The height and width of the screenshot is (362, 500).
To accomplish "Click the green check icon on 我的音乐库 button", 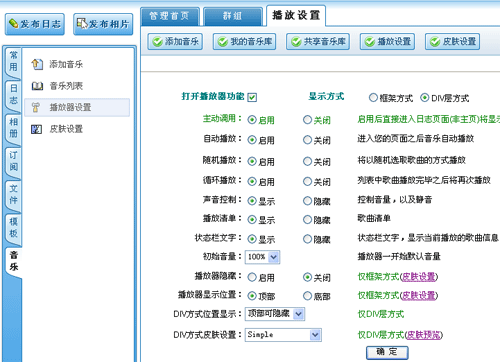I will (x=222, y=42).
